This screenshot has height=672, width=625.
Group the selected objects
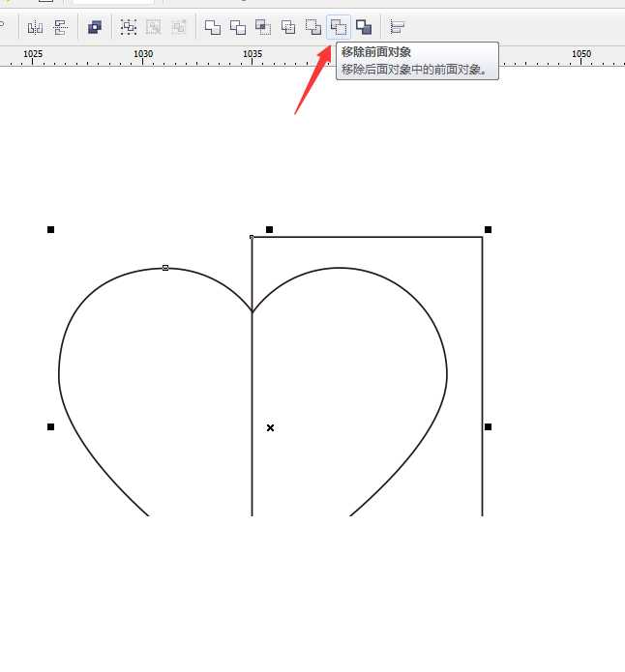point(129,27)
